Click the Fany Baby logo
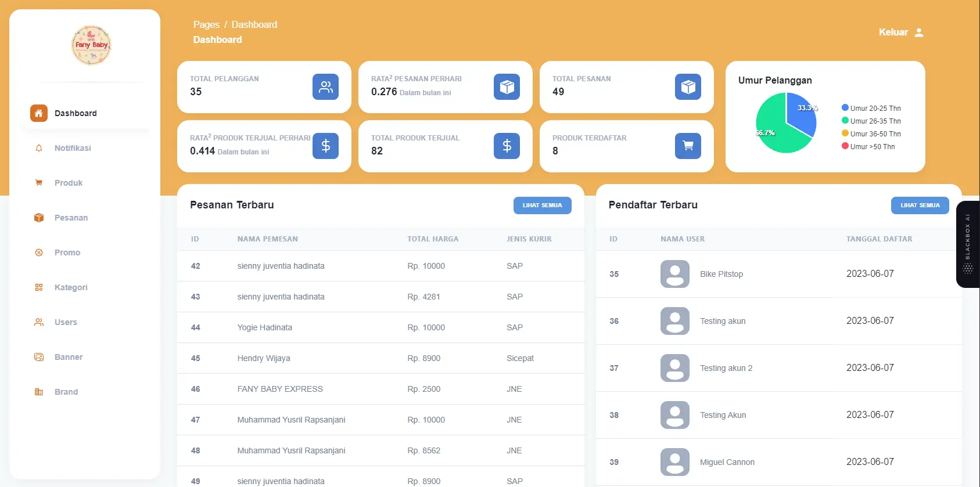The height and width of the screenshot is (487, 980). click(91, 45)
